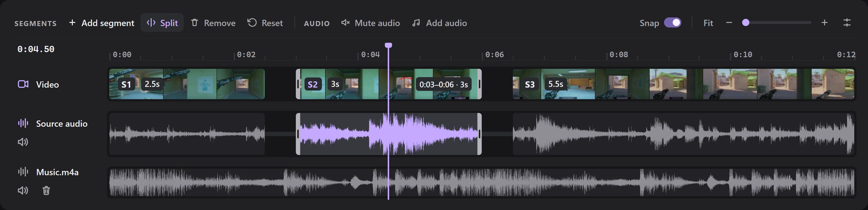The width and height of the screenshot is (868, 210).
Task: Click the 'Music.m4a' track name
Action: click(57, 172)
